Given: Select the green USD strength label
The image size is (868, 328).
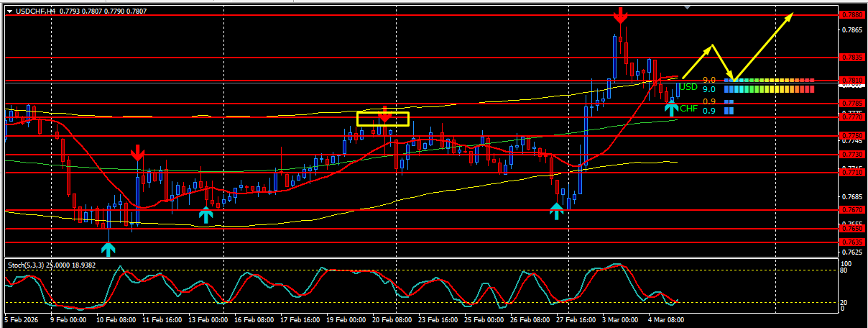Looking at the screenshot, I should pyautogui.click(x=688, y=87).
